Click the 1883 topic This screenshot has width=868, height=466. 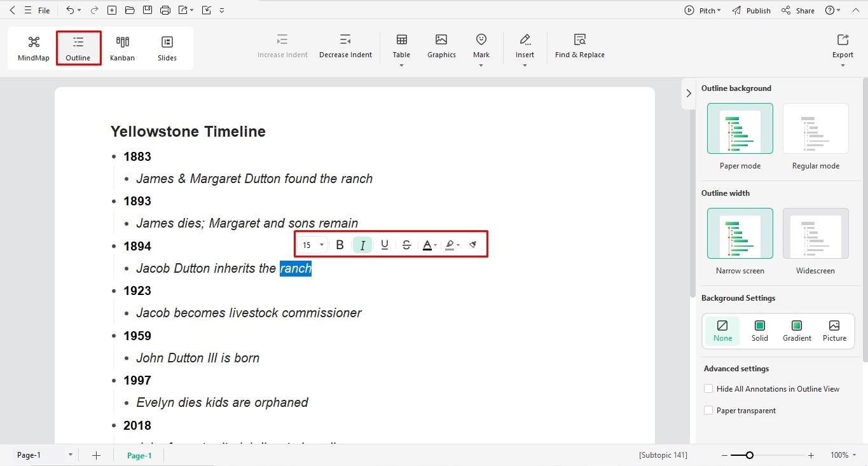coord(137,156)
